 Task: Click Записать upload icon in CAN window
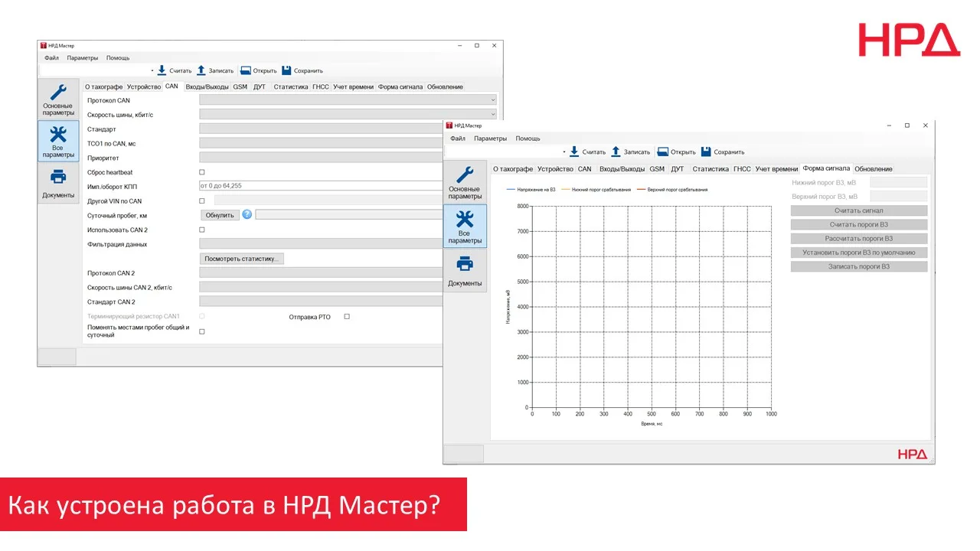[x=201, y=70]
